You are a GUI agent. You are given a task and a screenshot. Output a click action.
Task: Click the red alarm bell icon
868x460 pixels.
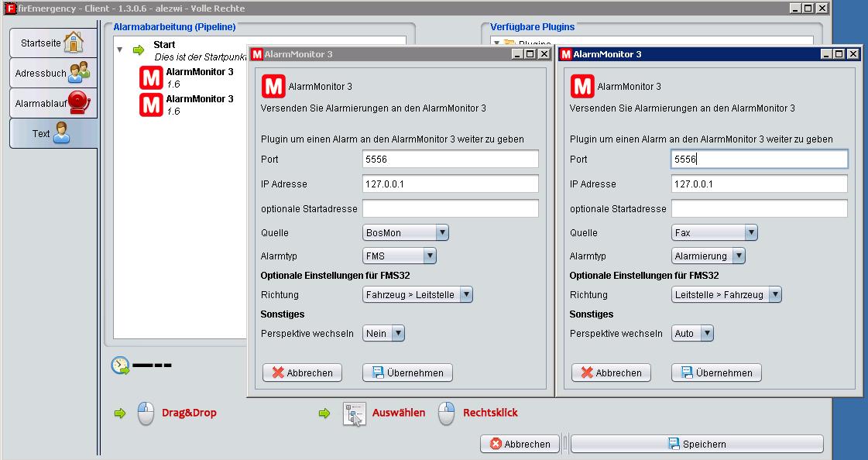(x=79, y=102)
